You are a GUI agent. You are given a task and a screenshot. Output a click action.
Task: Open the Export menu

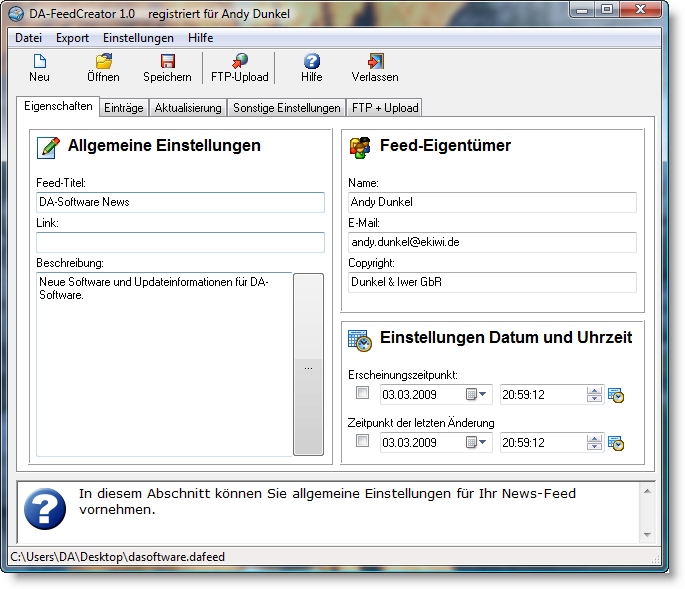click(x=72, y=37)
